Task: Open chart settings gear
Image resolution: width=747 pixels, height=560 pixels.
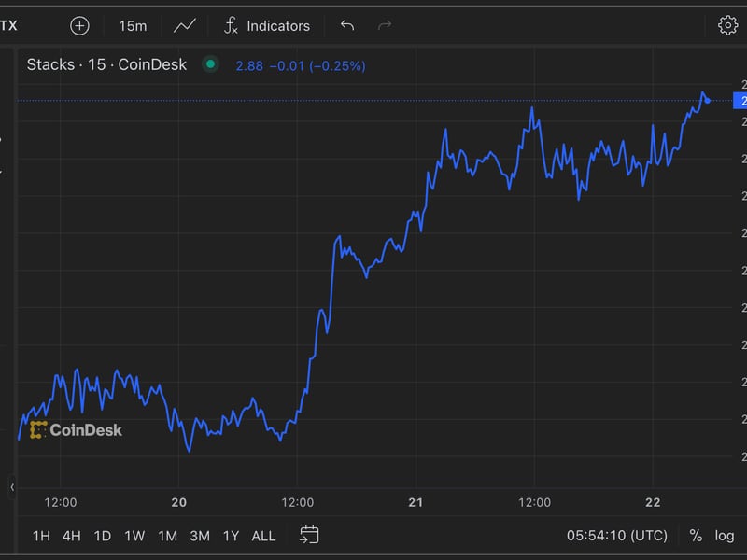Action: tap(727, 25)
